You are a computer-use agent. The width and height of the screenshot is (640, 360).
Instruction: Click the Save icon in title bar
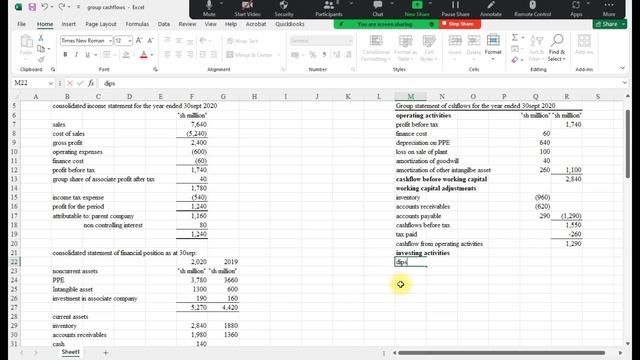pyautogui.click(x=32, y=7)
